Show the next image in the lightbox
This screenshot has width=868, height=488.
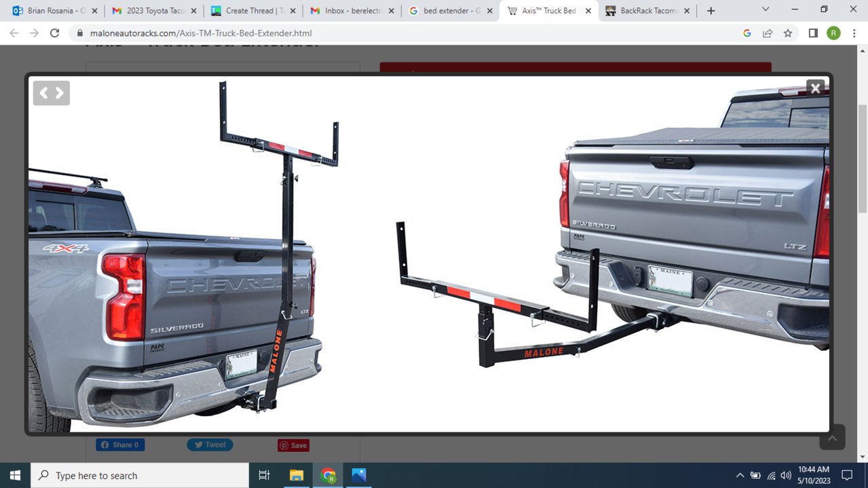(60, 93)
